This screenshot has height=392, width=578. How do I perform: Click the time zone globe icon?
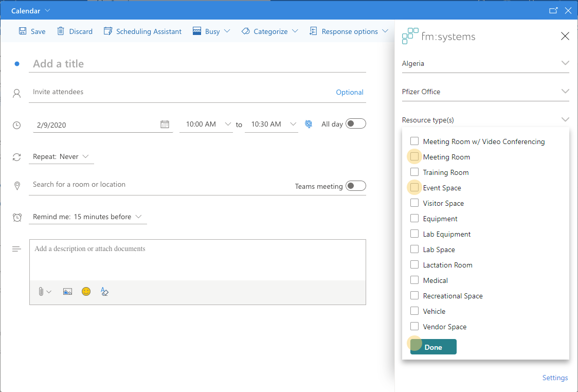pos(309,124)
